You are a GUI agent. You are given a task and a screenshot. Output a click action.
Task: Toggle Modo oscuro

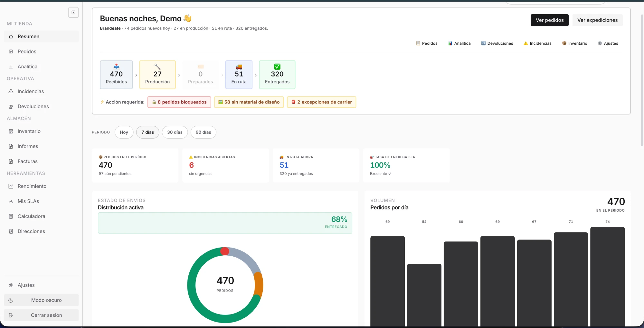[x=41, y=300]
